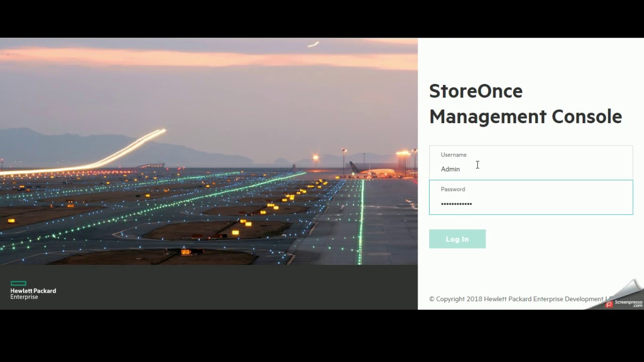
Task: Click the Username input field
Action: [x=531, y=163]
